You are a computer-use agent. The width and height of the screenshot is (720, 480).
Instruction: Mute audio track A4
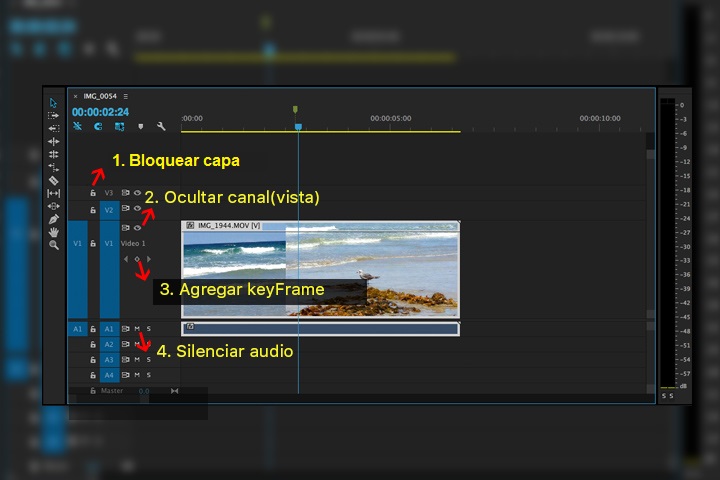(137, 375)
